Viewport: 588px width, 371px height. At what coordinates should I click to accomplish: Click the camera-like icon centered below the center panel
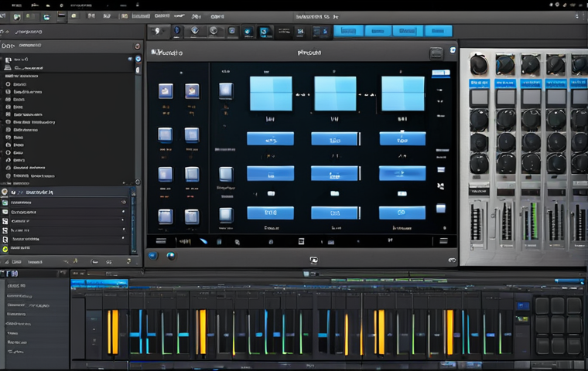coord(314,260)
